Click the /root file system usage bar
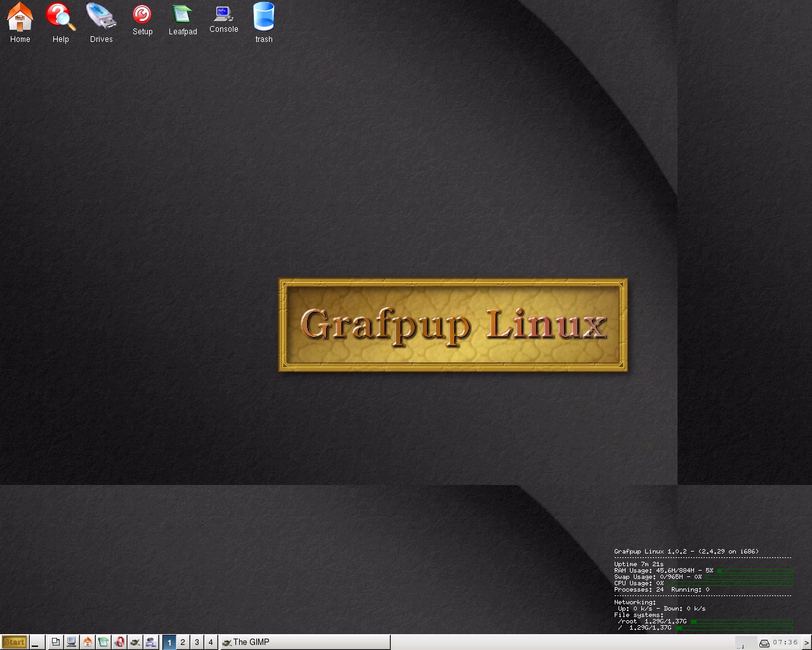812x650 pixels. pos(742,621)
